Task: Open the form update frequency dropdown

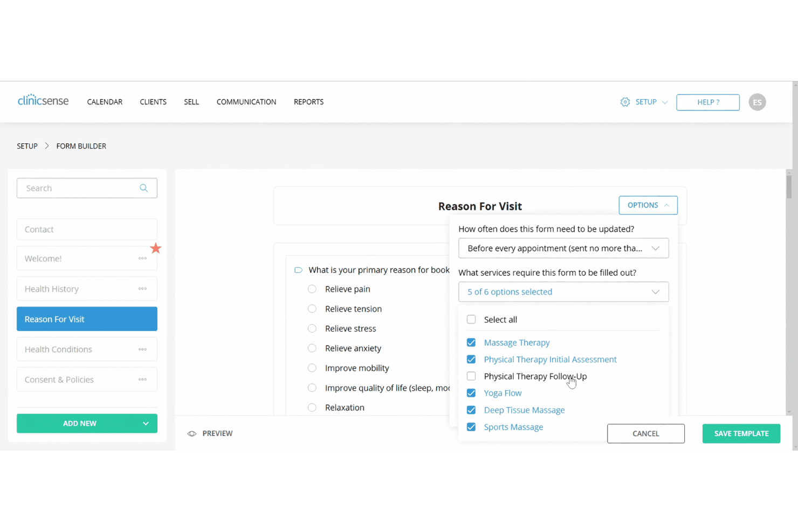Action: (x=563, y=248)
